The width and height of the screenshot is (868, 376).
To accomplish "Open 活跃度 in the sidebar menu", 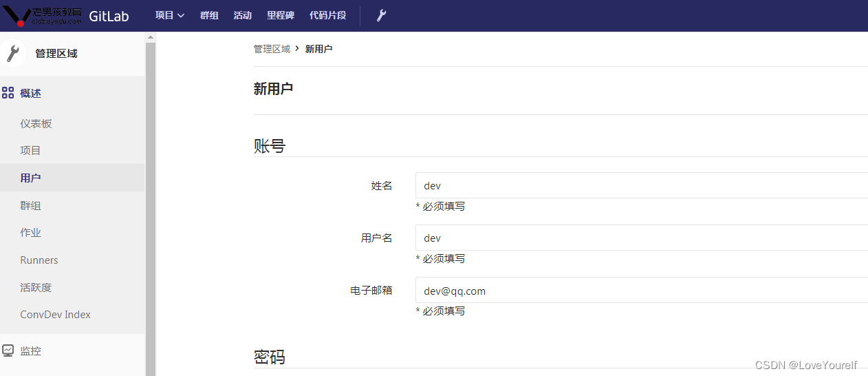I will (36, 287).
